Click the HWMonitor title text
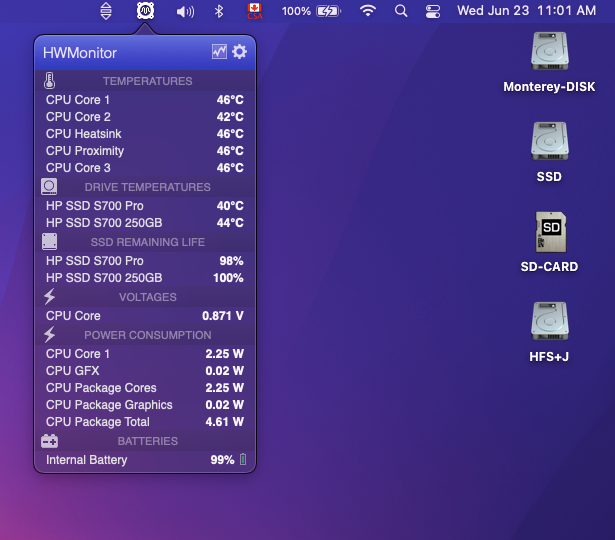 tap(80, 53)
